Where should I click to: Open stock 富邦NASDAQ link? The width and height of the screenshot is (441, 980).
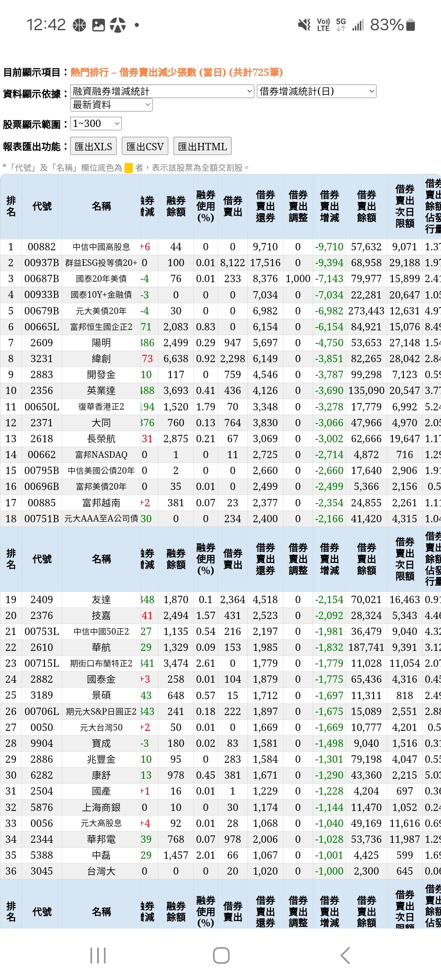coord(101,455)
